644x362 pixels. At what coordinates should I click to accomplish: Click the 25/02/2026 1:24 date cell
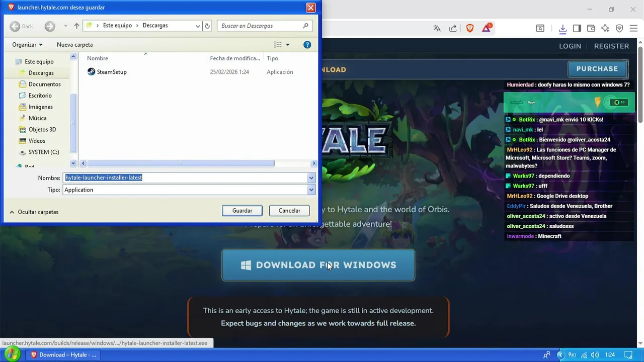(x=229, y=72)
